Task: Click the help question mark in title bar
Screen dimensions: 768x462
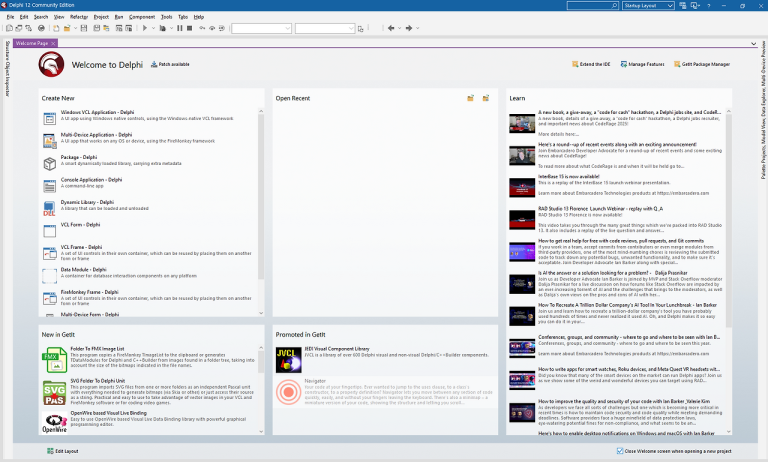Action: pos(709,5)
